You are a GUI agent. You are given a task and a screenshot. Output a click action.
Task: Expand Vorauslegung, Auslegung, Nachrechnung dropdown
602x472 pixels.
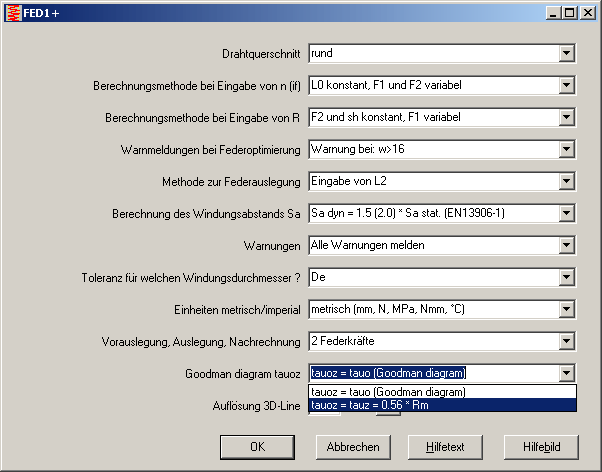click(x=567, y=341)
